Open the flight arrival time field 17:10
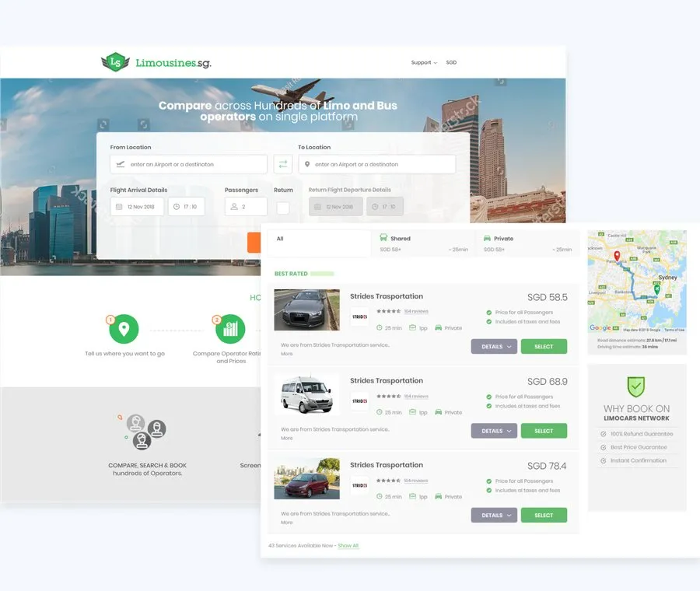Screen dimensions: 700x591 (x=186, y=207)
